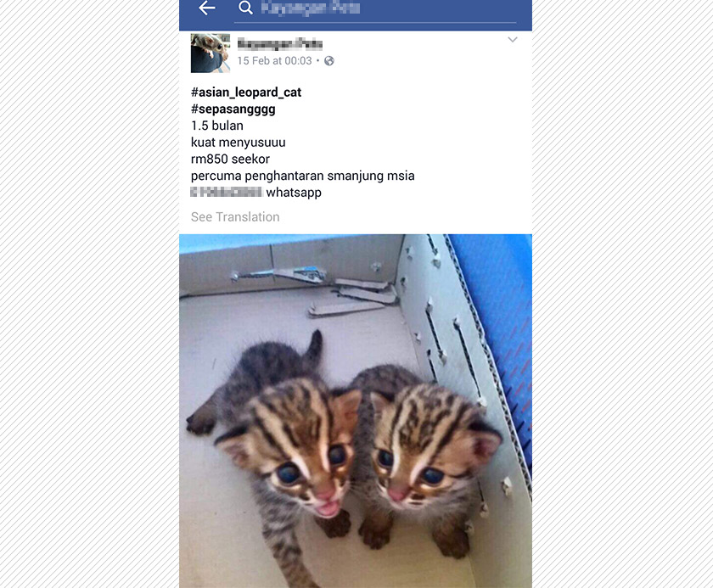The height and width of the screenshot is (588, 713).
Task: Click See Translation under the post
Action: point(235,216)
